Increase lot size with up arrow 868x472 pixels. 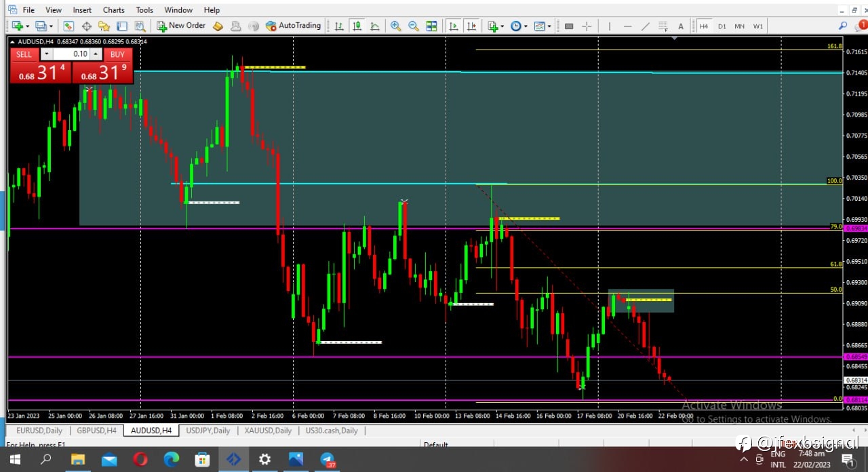[x=96, y=54]
